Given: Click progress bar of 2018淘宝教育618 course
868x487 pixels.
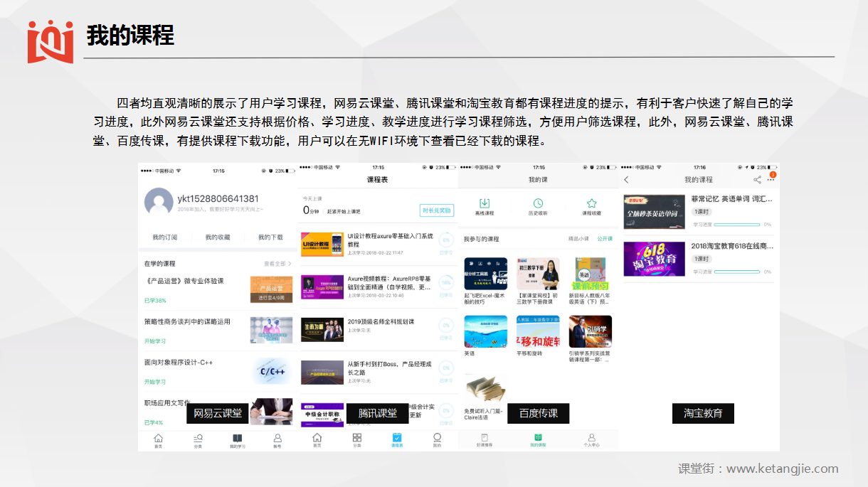Looking at the screenshot, I should [736, 272].
